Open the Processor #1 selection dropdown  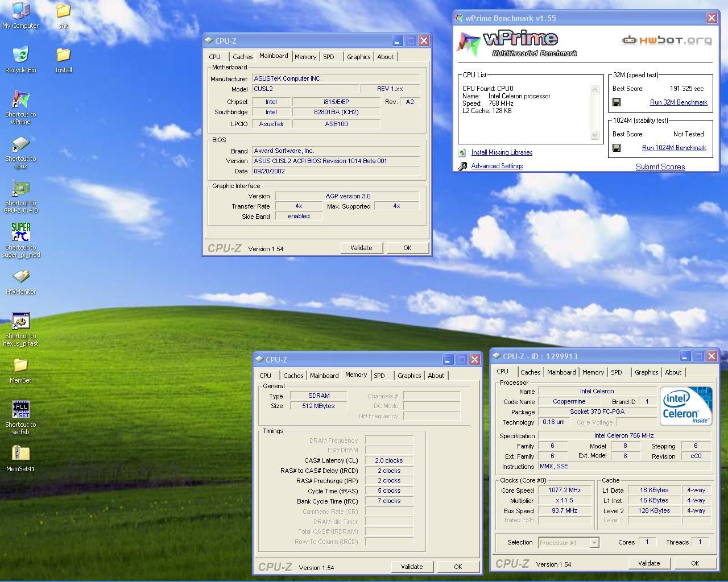594,543
